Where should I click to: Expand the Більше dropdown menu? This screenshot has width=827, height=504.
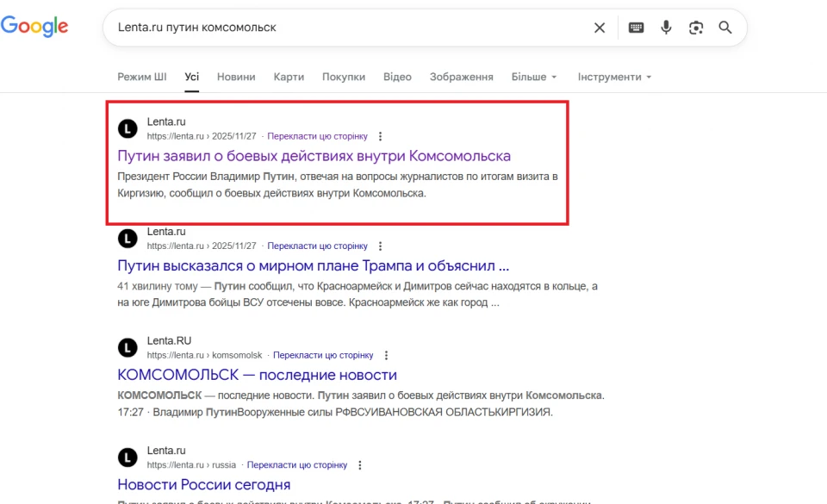point(534,77)
